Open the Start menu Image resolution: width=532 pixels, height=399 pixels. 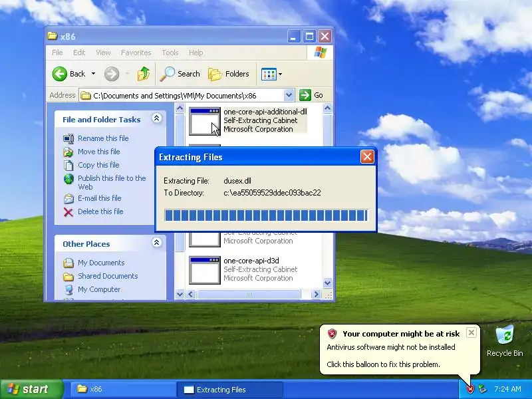pos(31,389)
